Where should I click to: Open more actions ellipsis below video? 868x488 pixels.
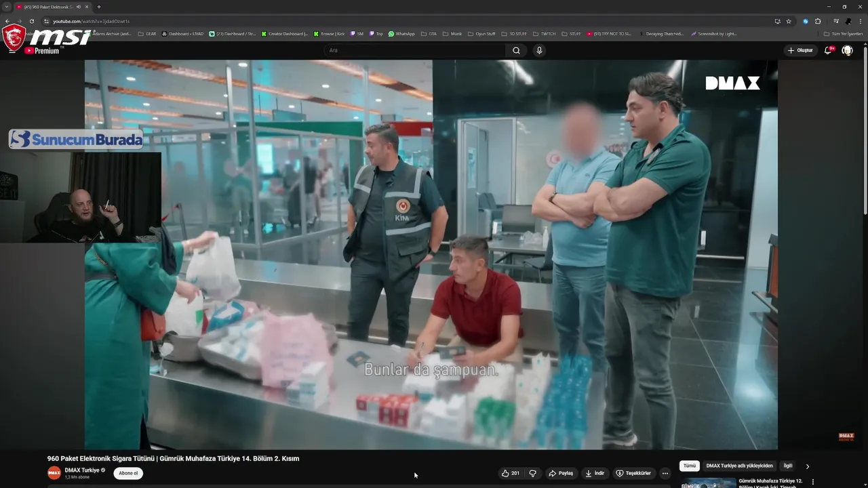(x=665, y=473)
